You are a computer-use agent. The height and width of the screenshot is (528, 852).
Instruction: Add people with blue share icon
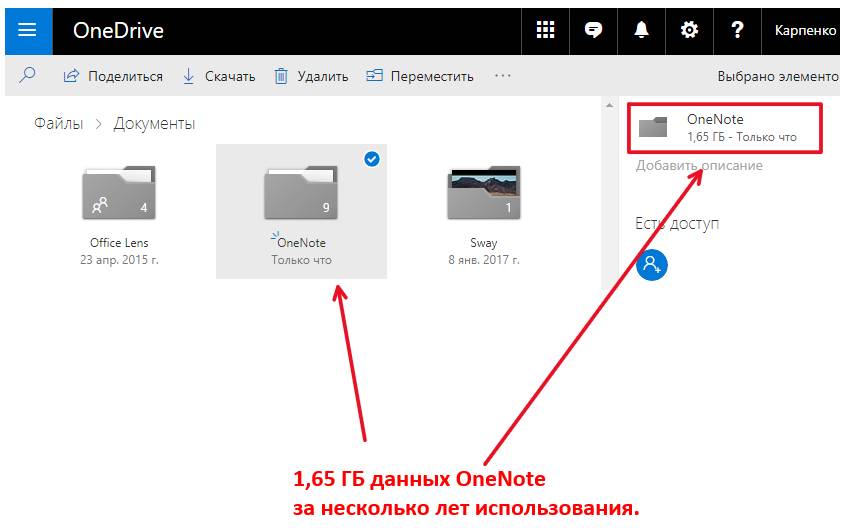pos(651,265)
